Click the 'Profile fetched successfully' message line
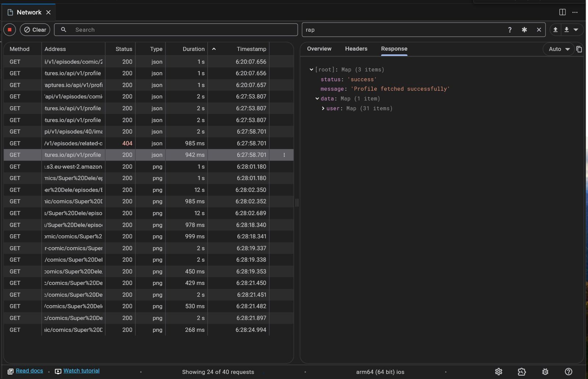This screenshot has height=379, width=588. (x=385, y=89)
